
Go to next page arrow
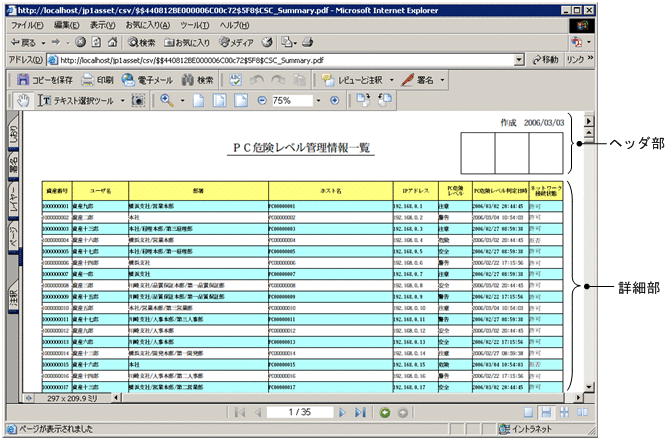click(342, 412)
